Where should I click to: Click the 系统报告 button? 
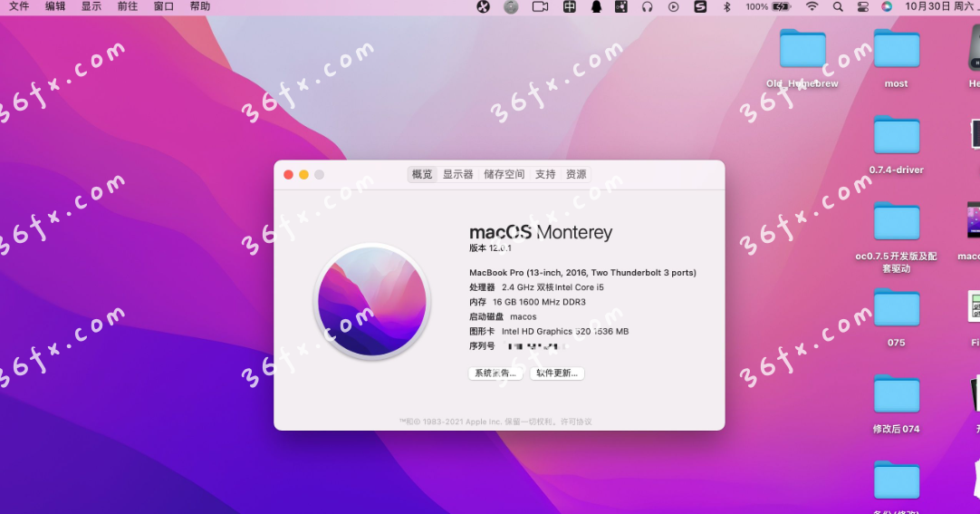pyautogui.click(x=495, y=373)
